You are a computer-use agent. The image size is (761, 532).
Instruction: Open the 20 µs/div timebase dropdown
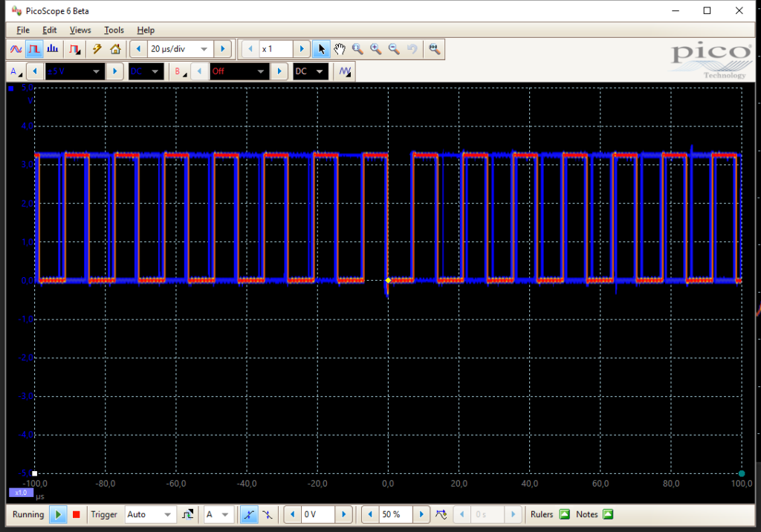coord(180,49)
